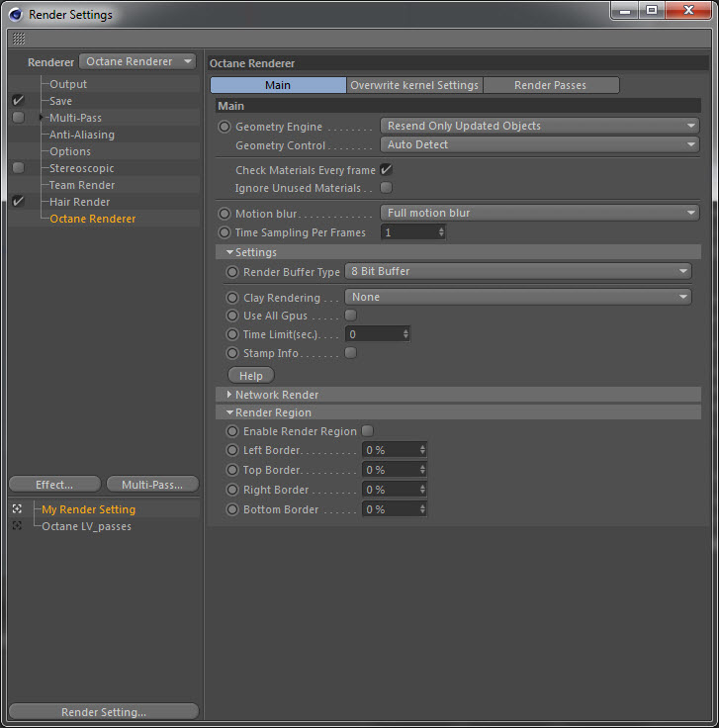Screen dimensions: 719x728
Task: Click the Left Border stepper arrows
Action: 422,449
